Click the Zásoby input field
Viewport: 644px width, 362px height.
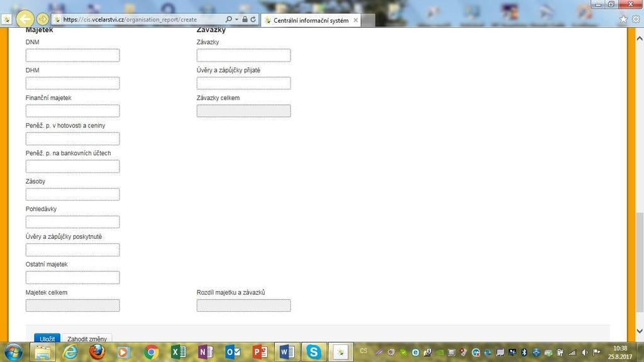[73, 194]
